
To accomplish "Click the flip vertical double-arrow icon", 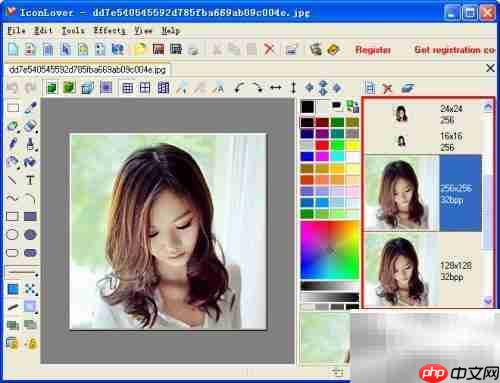I will coord(293,88).
